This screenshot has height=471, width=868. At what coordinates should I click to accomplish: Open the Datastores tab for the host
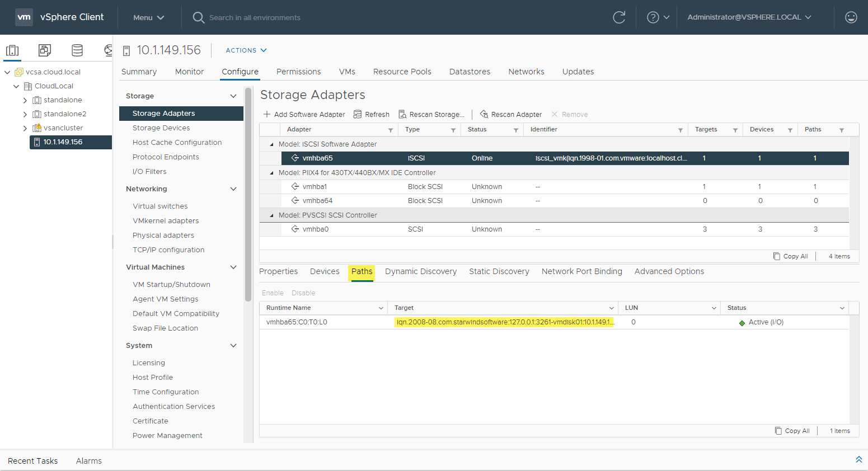(469, 72)
